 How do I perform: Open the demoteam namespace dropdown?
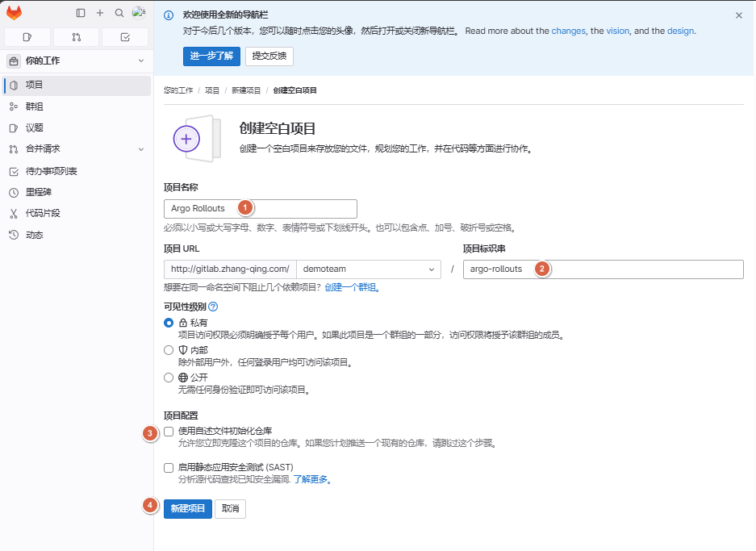tap(369, 269)
